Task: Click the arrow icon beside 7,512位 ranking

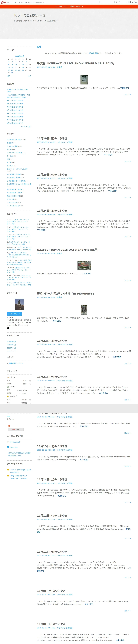Action: point(30,403)
